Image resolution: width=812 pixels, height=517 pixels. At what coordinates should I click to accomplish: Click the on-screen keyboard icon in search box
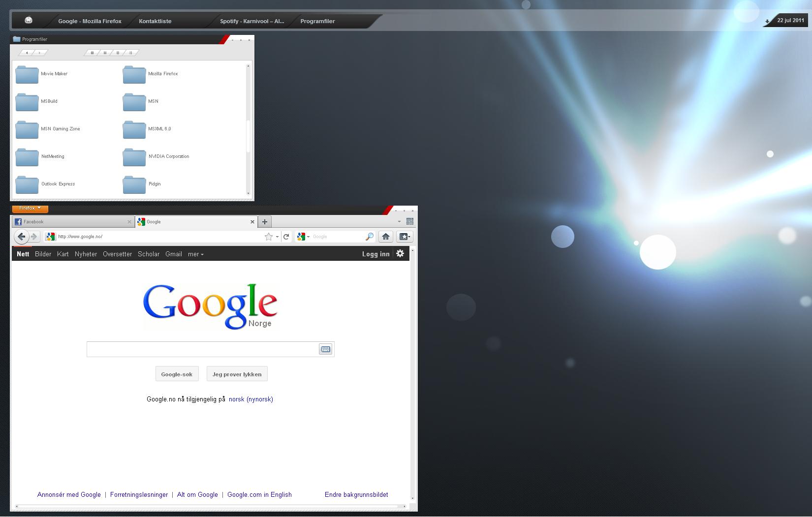pyautogui.click(x=325, y=349)
